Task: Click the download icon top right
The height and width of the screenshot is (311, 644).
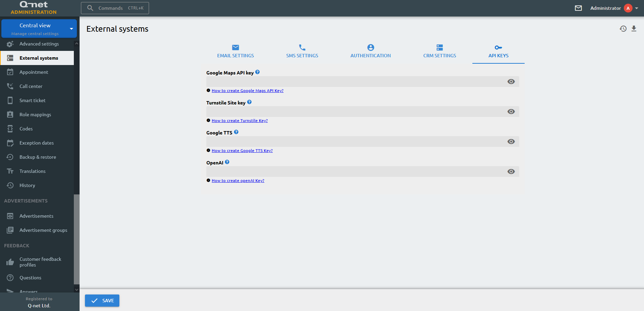Action: [634, 29]
